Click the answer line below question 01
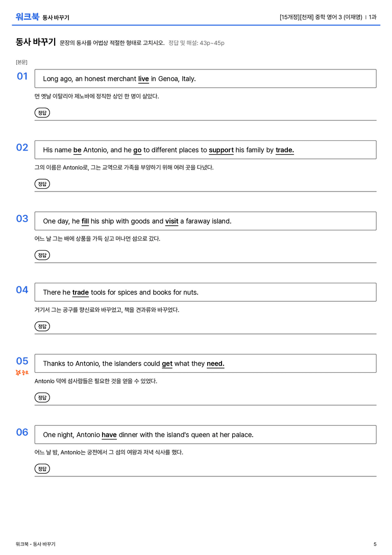 (205, 120)
